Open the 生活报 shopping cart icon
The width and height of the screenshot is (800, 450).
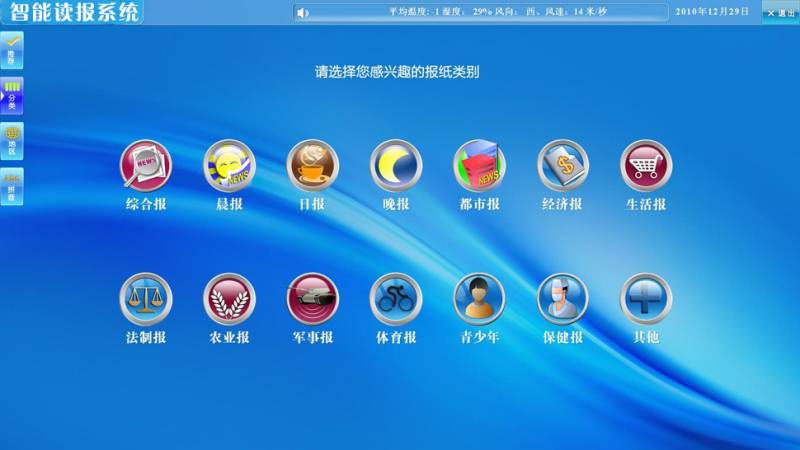(646, 166)
